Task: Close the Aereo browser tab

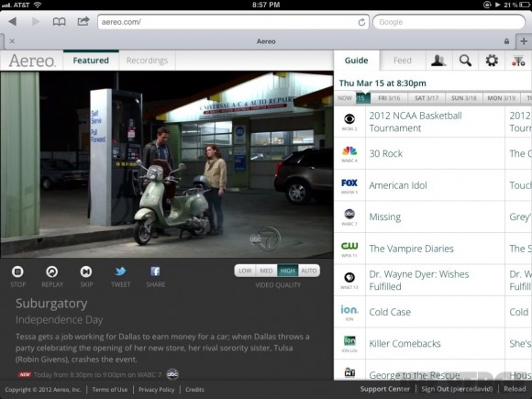Action: coord(12,41)
